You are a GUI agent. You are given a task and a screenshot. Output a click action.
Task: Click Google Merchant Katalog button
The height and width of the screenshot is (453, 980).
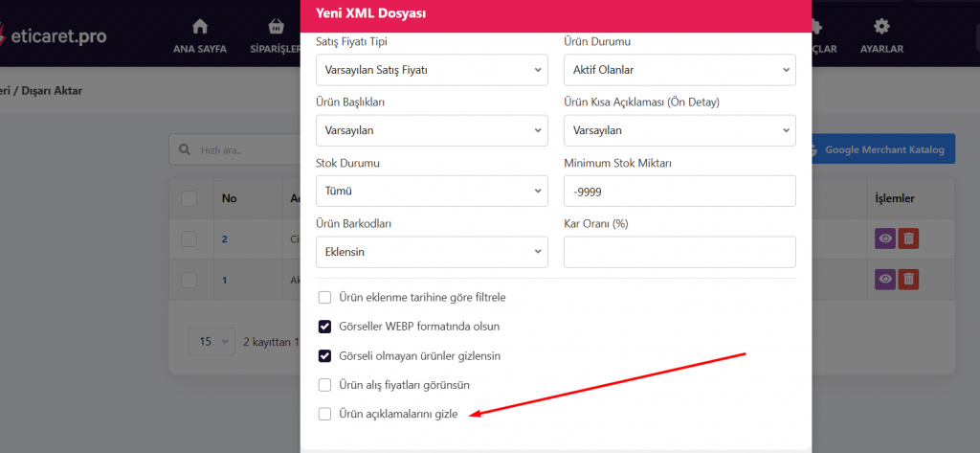tap(882, 149)
